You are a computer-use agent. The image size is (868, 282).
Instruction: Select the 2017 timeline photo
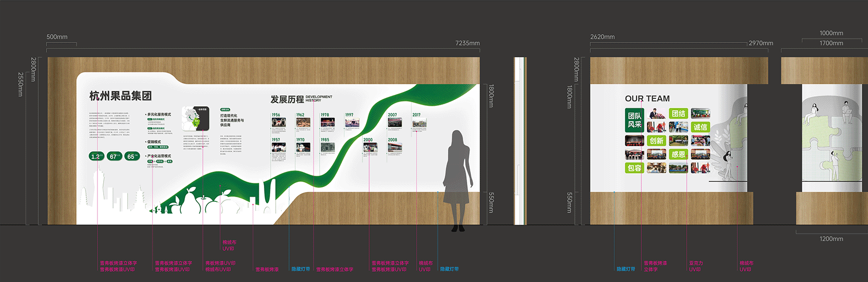(419, 123)
